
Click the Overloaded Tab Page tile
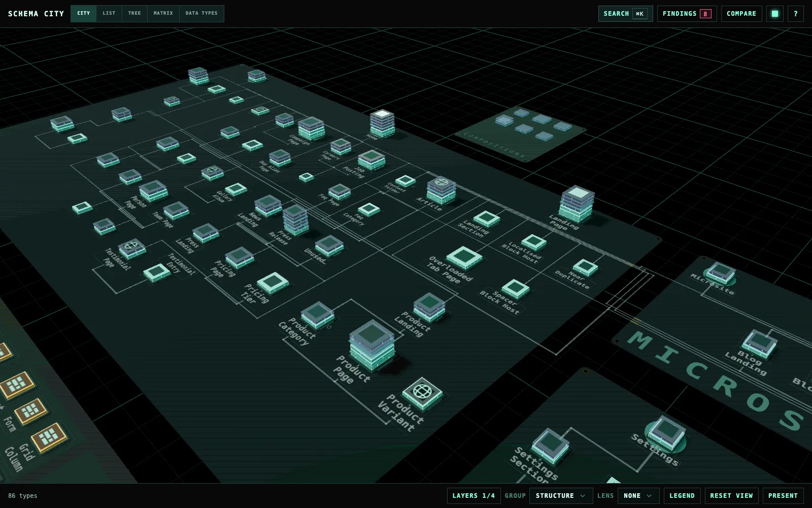(x=464, y=257)
